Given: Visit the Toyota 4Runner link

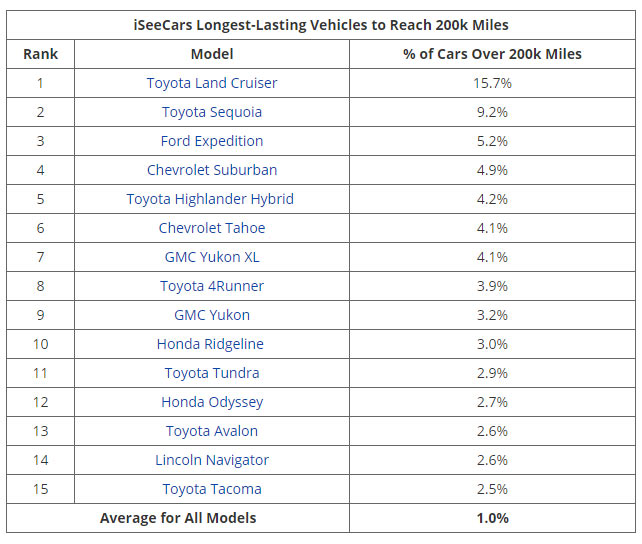Looking at the screenshot, I should 212,286.
